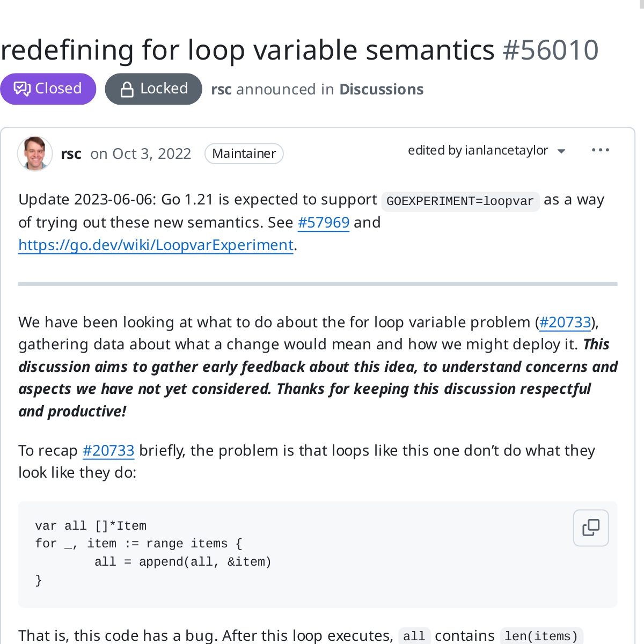
Task: Click the inline code 'all' in last sentence
Action: coord(414,636)
